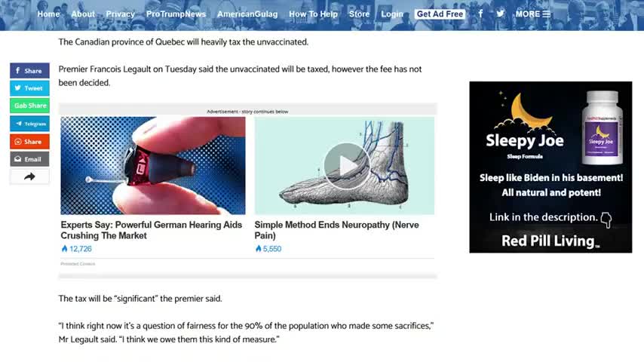Share to Telegram from the sidebar
The image size is (644, 362).
[x=29, y=124]
